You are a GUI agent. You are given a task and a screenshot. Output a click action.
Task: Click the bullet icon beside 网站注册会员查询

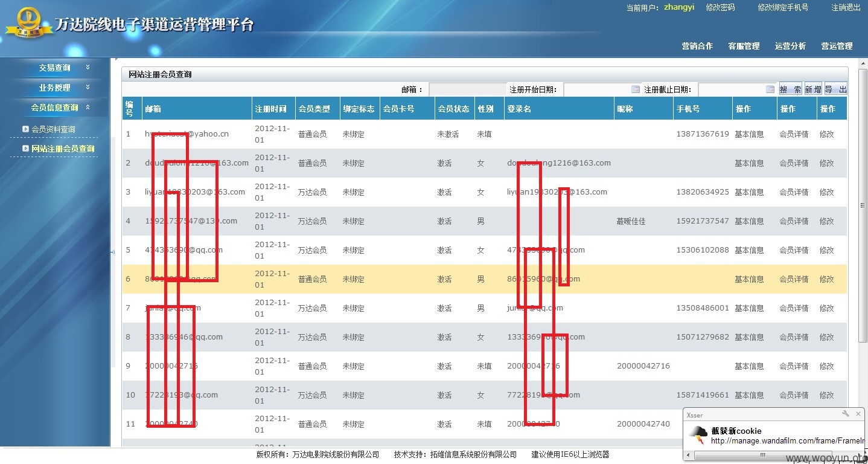25,148
